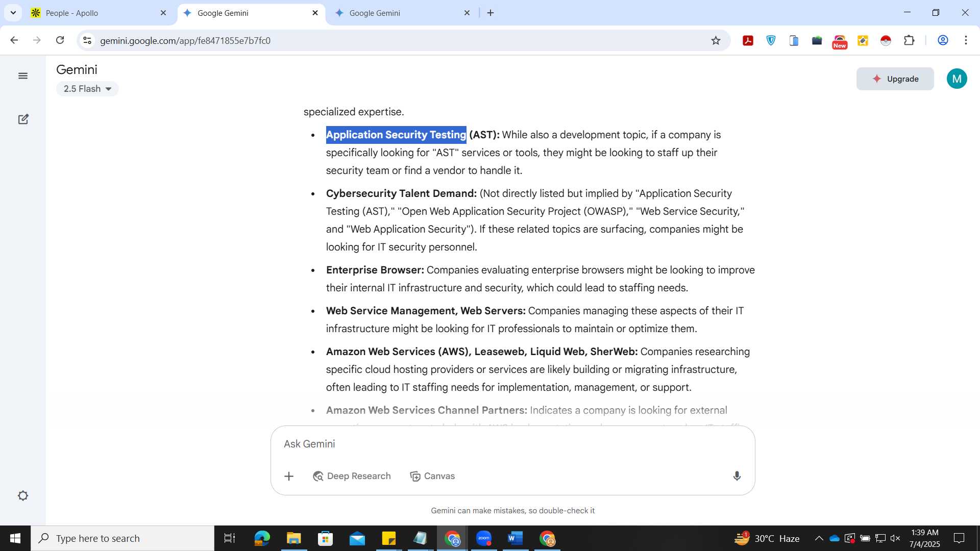Close the People - Apollo tab
The image size is (980, 551).
(163, 13)
